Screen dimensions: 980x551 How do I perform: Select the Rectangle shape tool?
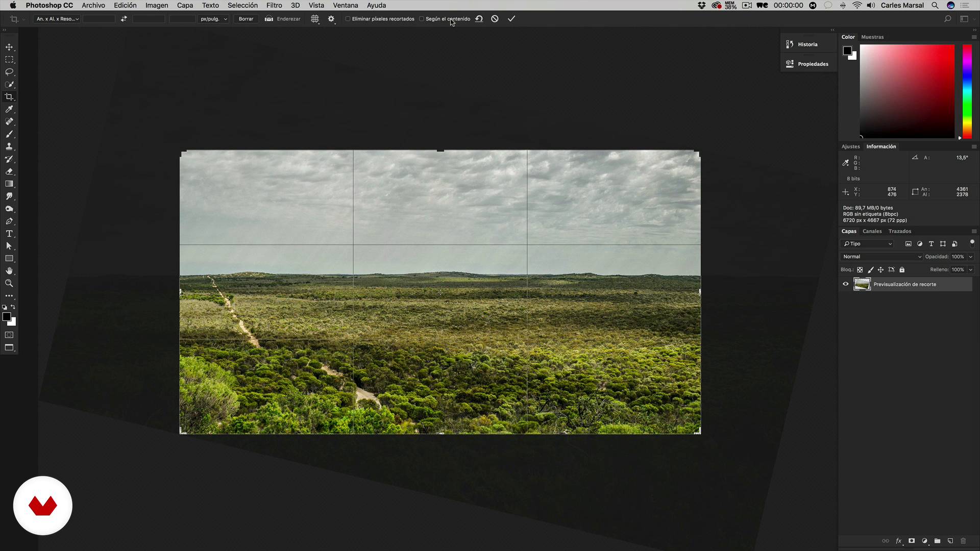point(9,259)
